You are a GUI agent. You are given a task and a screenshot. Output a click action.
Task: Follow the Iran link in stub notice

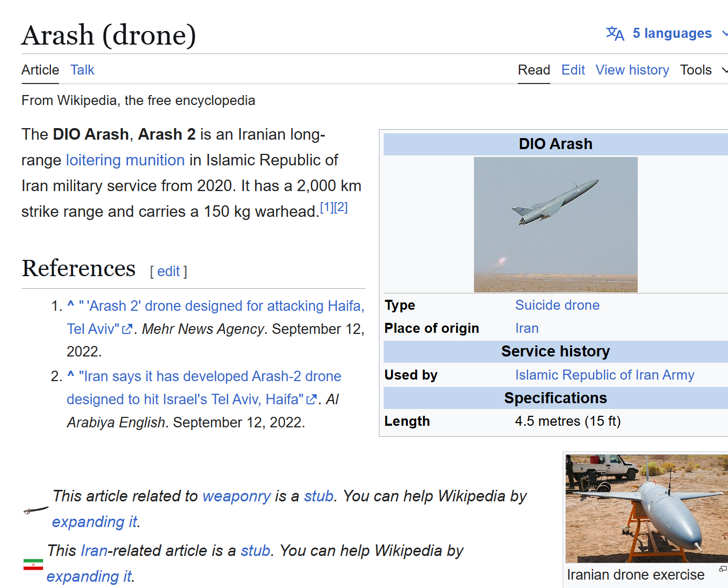94,551
